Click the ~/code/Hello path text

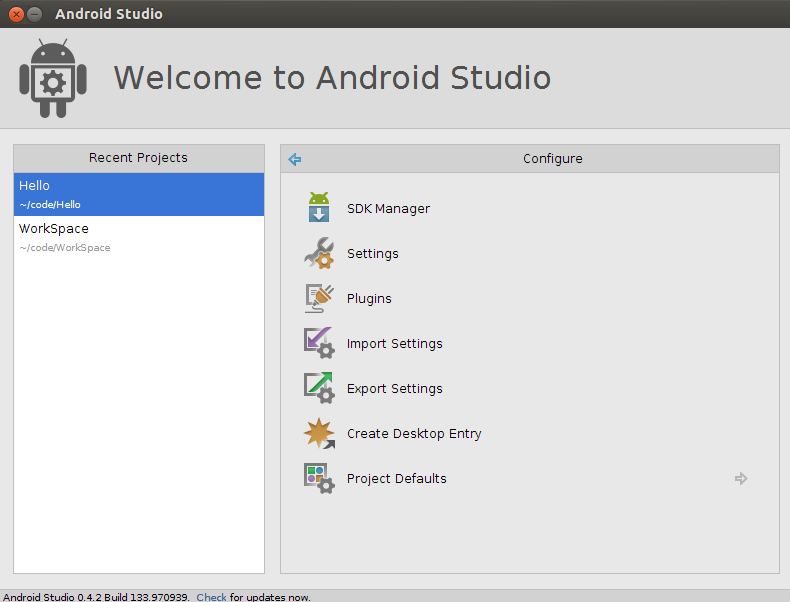click(50, 205)
